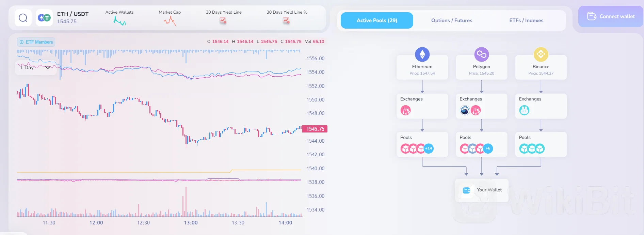The height and width of the screenshot is (235, 644).
Task: Switch to the Options / Futures tab
Action: pos(451,20)
